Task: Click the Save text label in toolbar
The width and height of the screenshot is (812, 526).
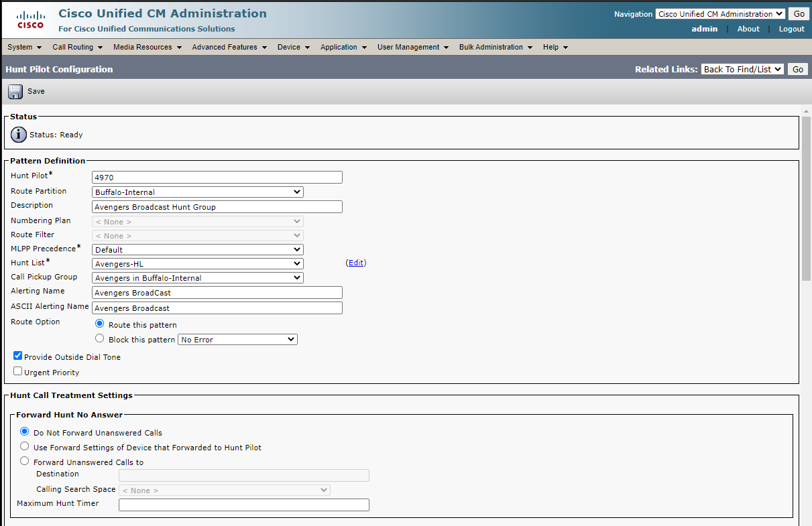Action: pos(36,92)
